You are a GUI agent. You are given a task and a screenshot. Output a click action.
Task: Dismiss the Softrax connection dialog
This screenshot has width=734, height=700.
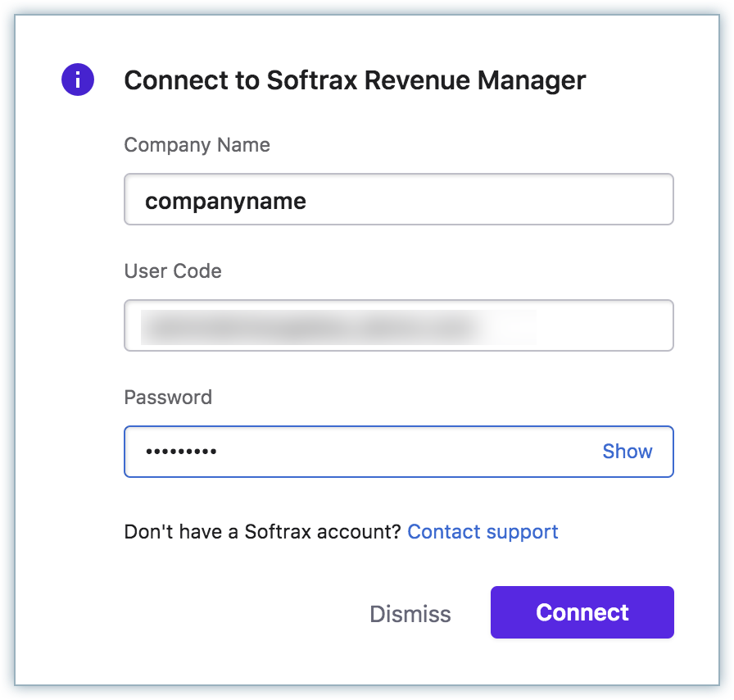click(410, 613)
